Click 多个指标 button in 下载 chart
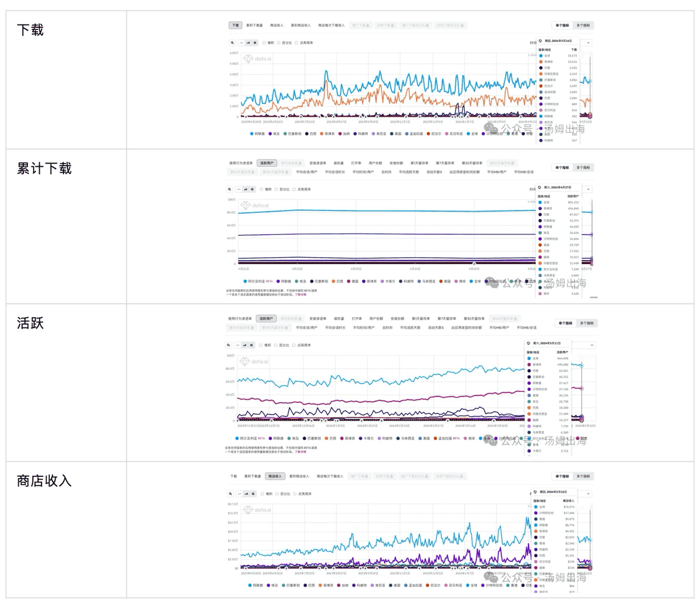Screen dimensions: 700x613 pos(583,26)
